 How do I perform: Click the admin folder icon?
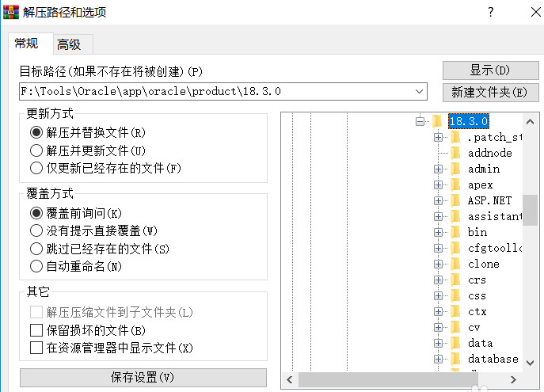point(455,169)
